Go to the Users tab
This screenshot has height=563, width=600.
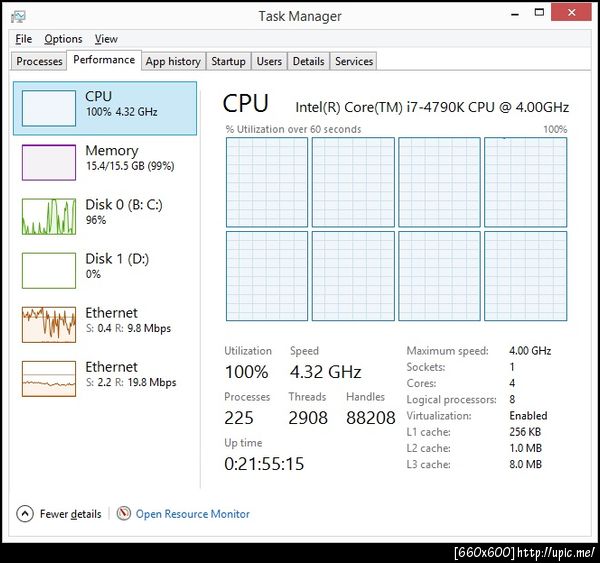pyautogui.click(x=269, y=61)
